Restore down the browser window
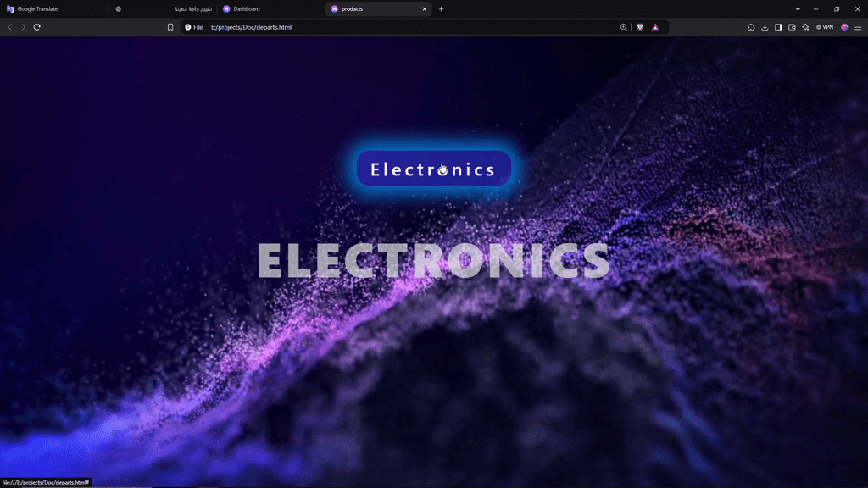Viewport: 868px width, 488px height. tap(837, 8)
